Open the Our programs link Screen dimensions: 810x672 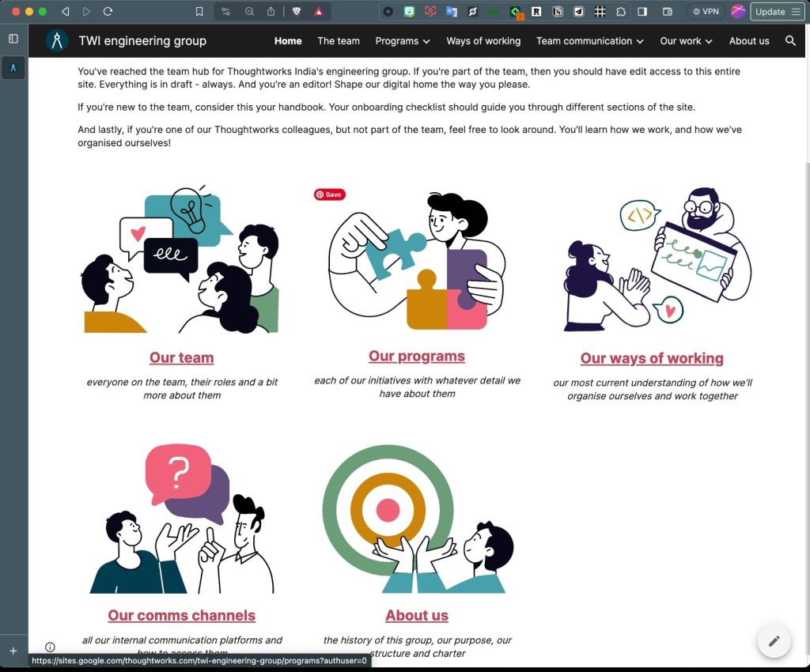[x=417, y=357]
